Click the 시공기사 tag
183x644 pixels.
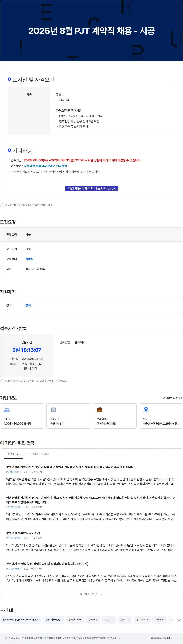[109, 620]
